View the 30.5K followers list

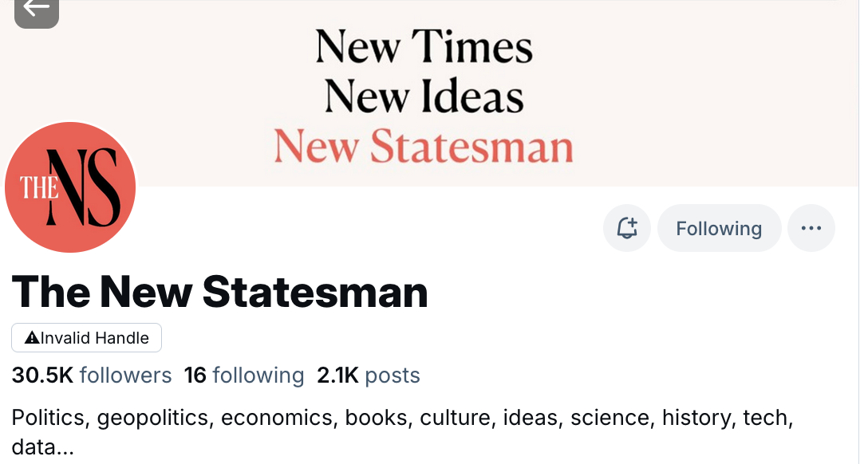tap(92, 376)
